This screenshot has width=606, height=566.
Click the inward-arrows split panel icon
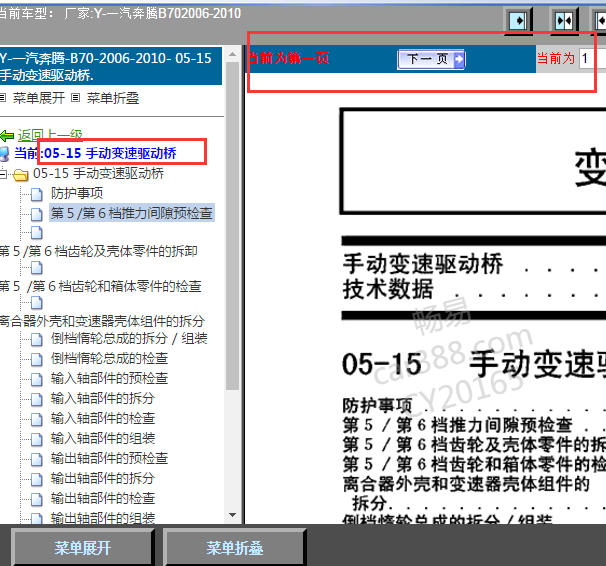(564, 20)
